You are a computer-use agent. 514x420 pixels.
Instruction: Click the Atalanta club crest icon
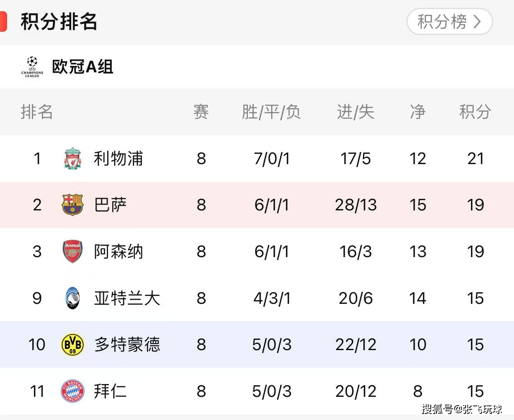point(72,298)
